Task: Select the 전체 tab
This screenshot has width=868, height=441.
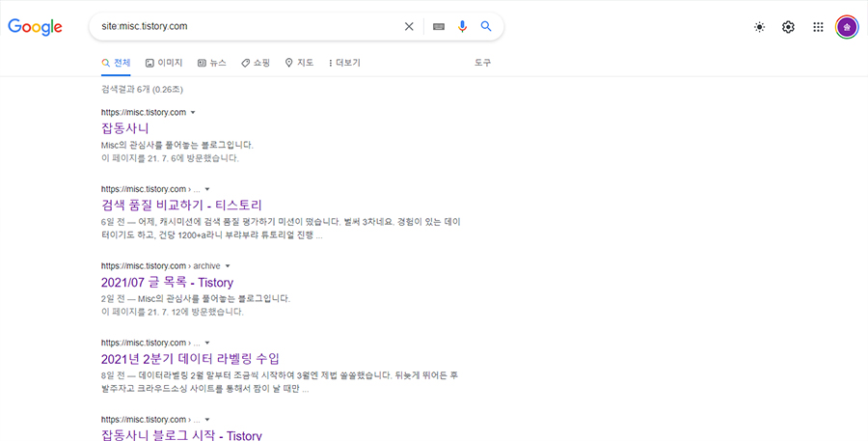Action: (x=116, y=63)
